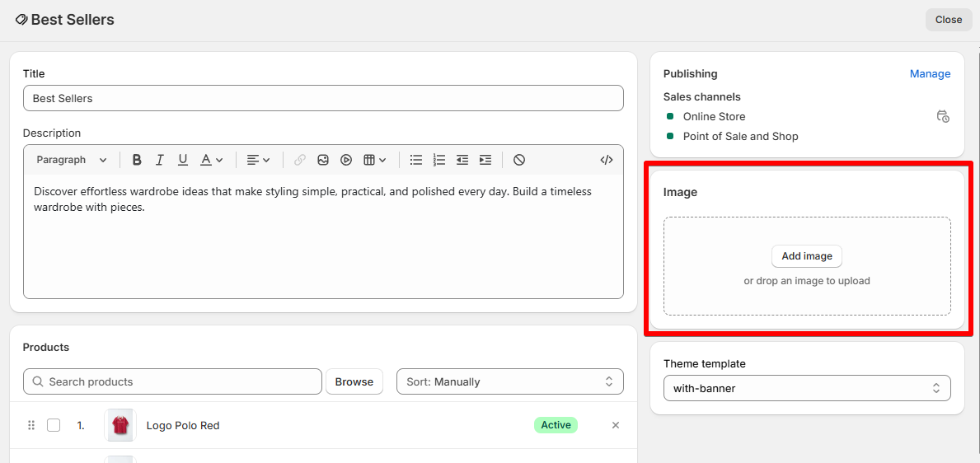The image size is (980, 463).
Task: Check the Logo Polo Red checkbox
Action: 54,425
